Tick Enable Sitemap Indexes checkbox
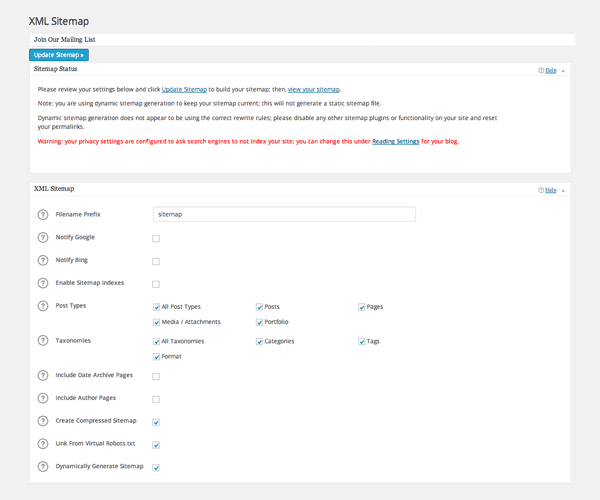 156,284
